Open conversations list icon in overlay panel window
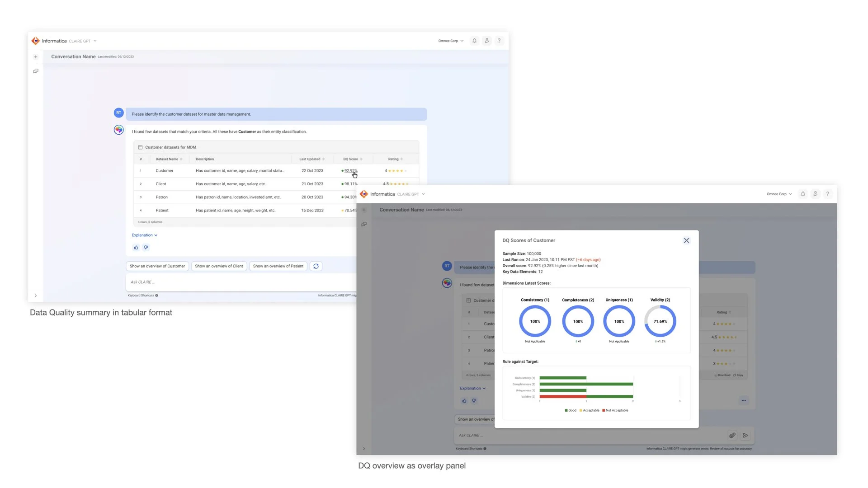The height and width of the screenshot is (488, 868). 364,224
